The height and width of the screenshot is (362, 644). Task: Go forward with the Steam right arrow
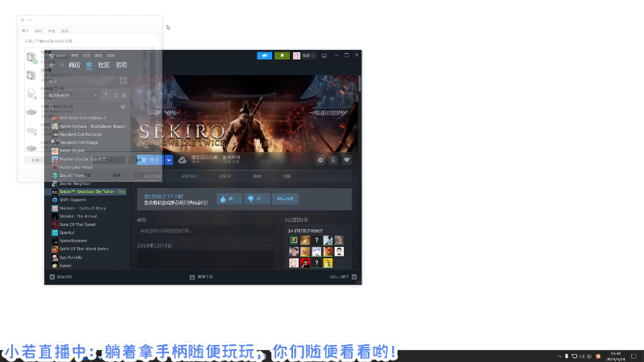pos(62,65)
